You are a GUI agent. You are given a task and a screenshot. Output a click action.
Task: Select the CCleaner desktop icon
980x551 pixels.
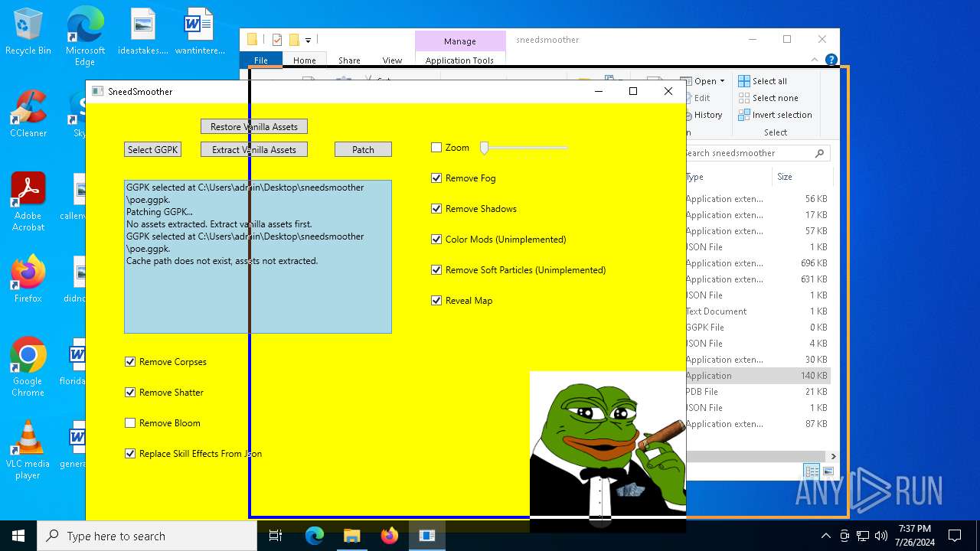(28, 113)
